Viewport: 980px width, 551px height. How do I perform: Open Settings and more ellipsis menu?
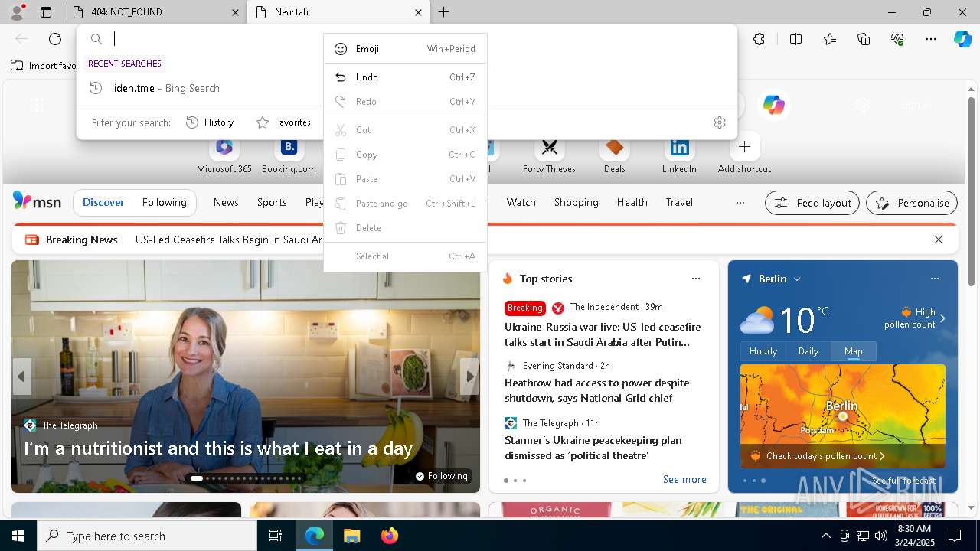click(931, 39)
